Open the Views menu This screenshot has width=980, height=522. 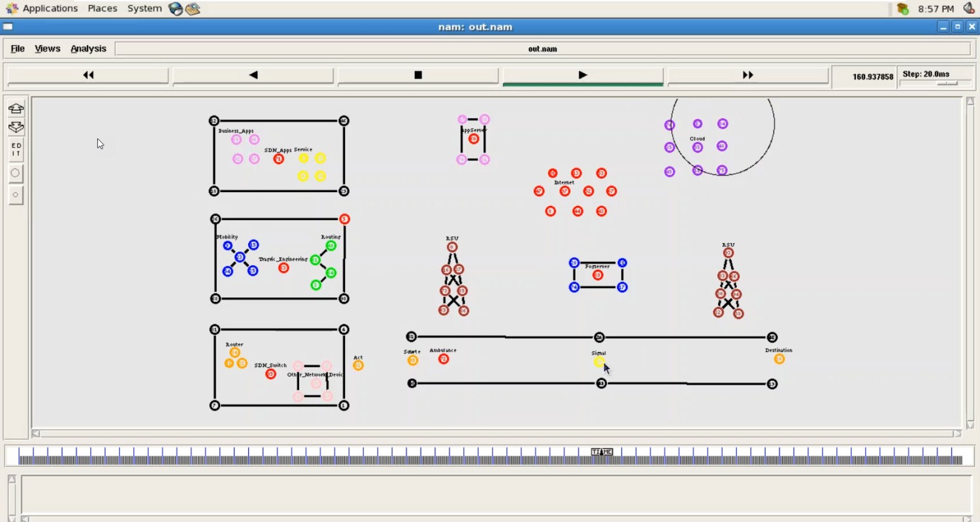coord(47,48)
